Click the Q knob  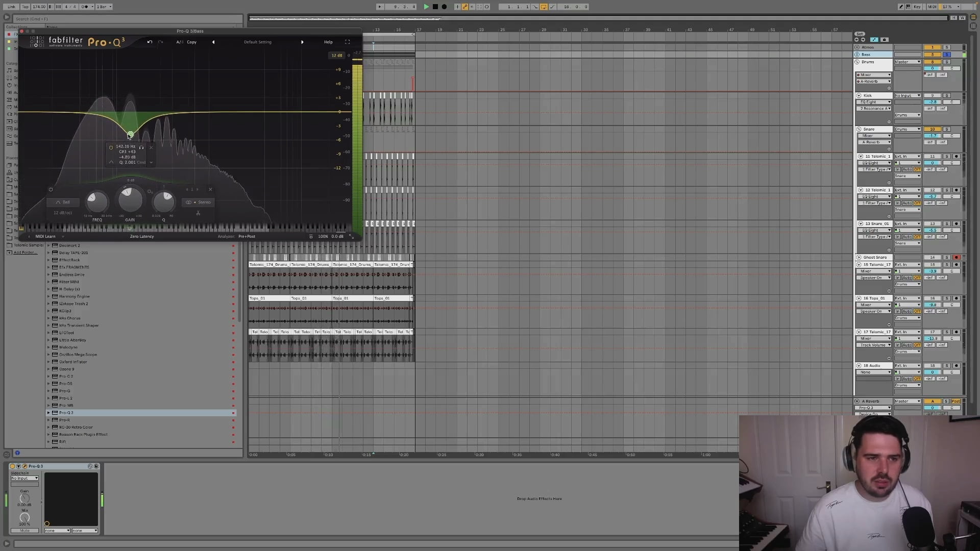tap(164, 202)
